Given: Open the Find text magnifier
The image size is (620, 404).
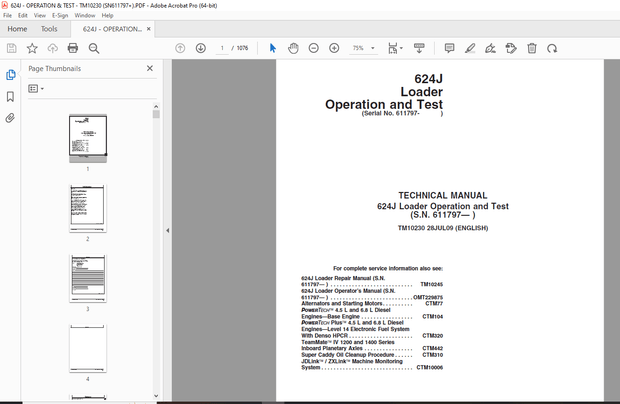Looking at the screenshot, I should coord(94,48).
